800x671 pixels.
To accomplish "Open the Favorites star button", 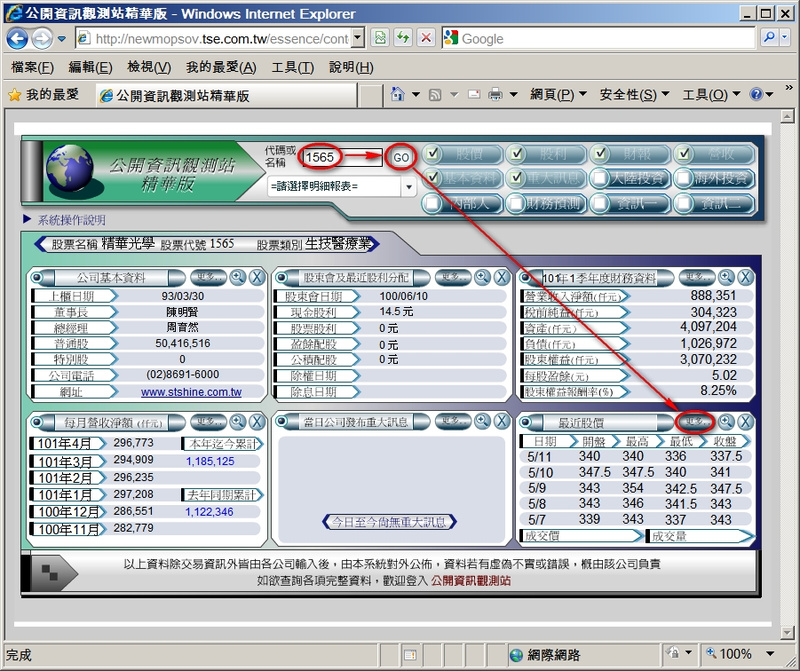I will pyautogui.click(x=43, y=94).
